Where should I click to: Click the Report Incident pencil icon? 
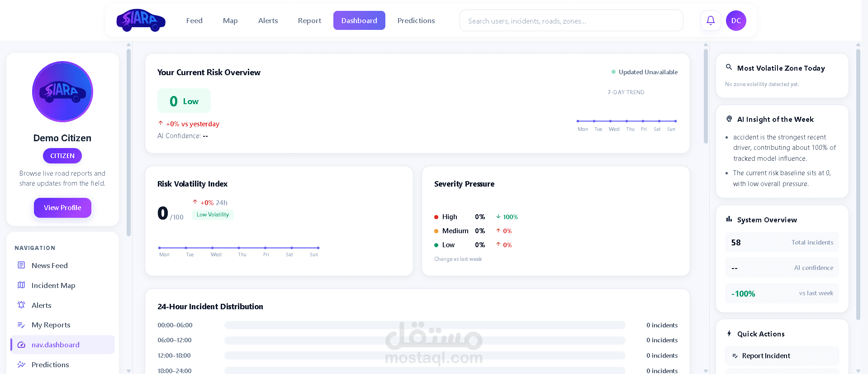click(735, 356)
